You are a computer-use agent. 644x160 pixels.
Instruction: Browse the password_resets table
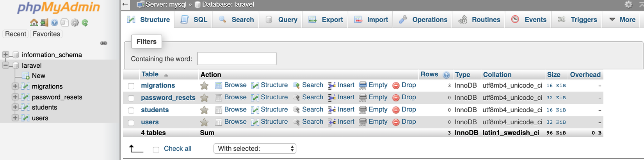[231, 97]
